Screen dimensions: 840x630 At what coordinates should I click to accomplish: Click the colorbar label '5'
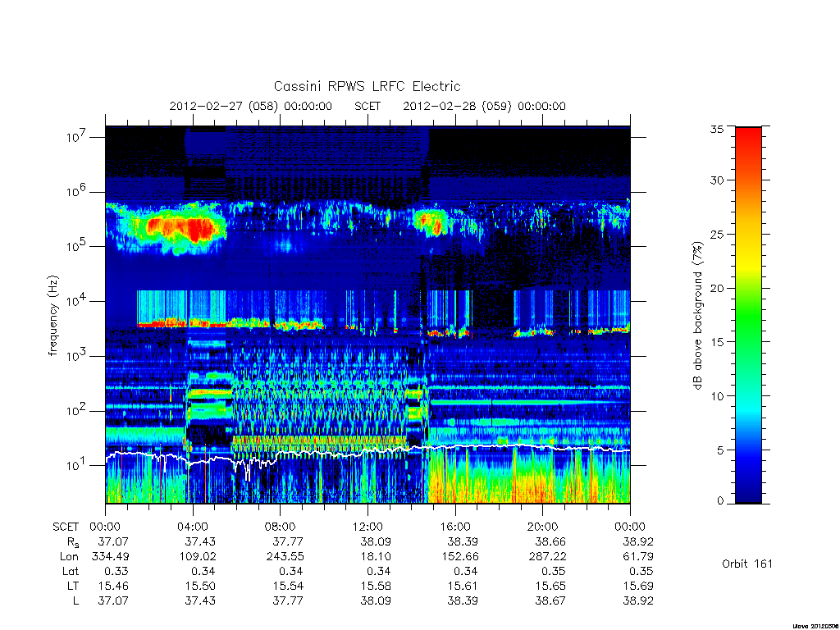click(720, 450)
